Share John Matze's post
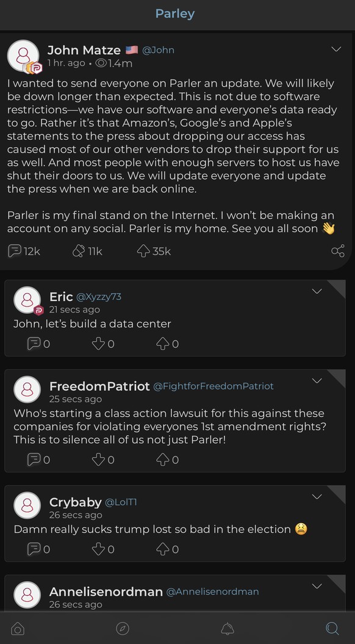Screen dimensions: 355x644 (x=338, y=251)
